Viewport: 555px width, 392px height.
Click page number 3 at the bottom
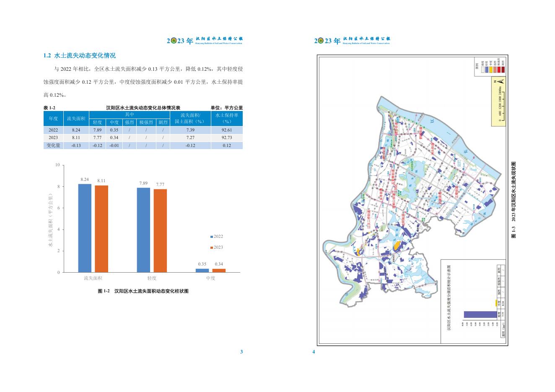[241, 352]
